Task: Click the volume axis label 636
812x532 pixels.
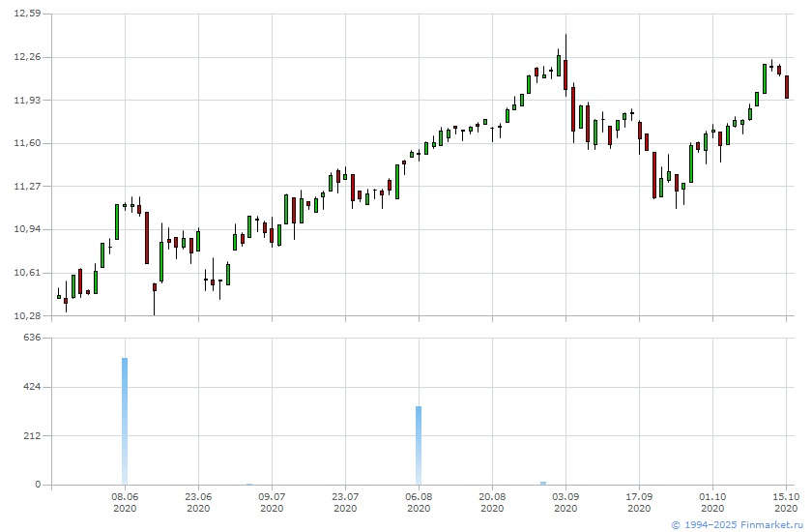Action: [x=32, y=338]
